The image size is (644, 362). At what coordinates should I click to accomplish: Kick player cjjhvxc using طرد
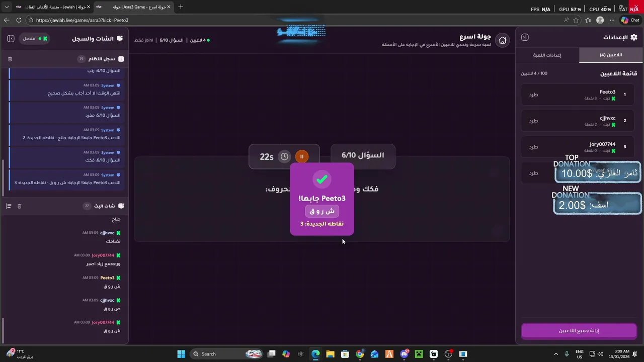click(533, 121)
